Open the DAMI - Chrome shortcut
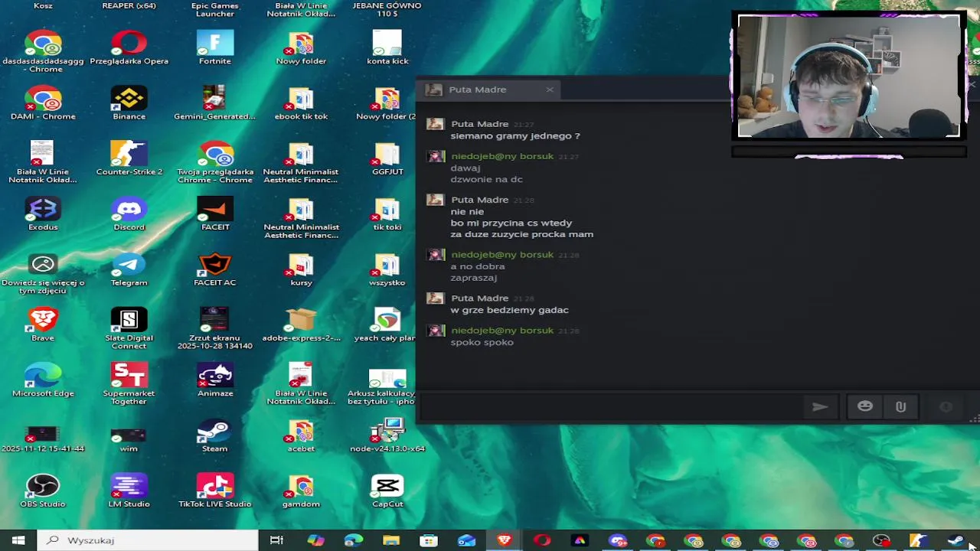 click(43, 103)
